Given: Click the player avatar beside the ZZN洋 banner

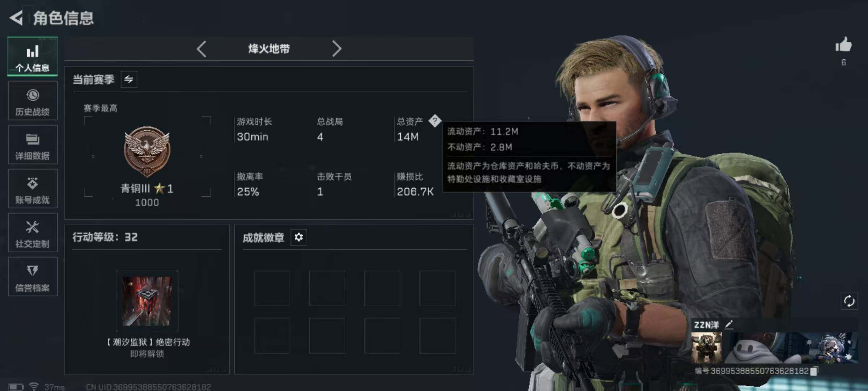Looking at the screenshot, I should 706,348.
